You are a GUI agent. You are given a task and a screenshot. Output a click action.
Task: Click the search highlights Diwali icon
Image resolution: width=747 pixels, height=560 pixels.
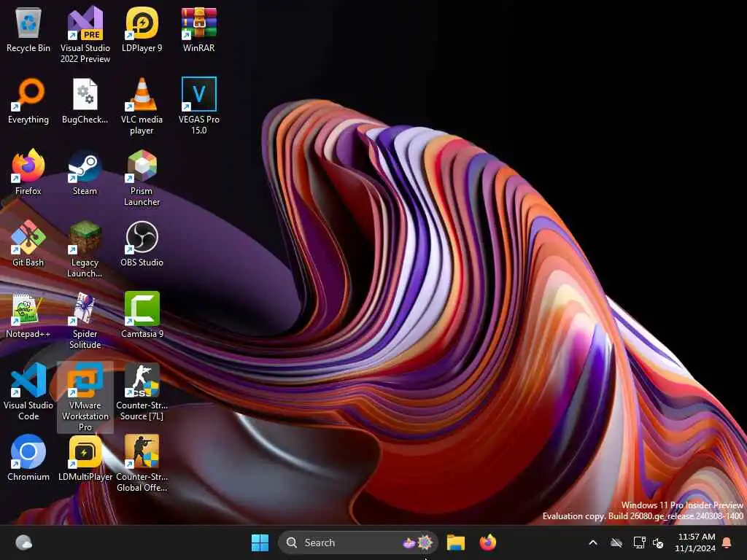pos(417,542)
